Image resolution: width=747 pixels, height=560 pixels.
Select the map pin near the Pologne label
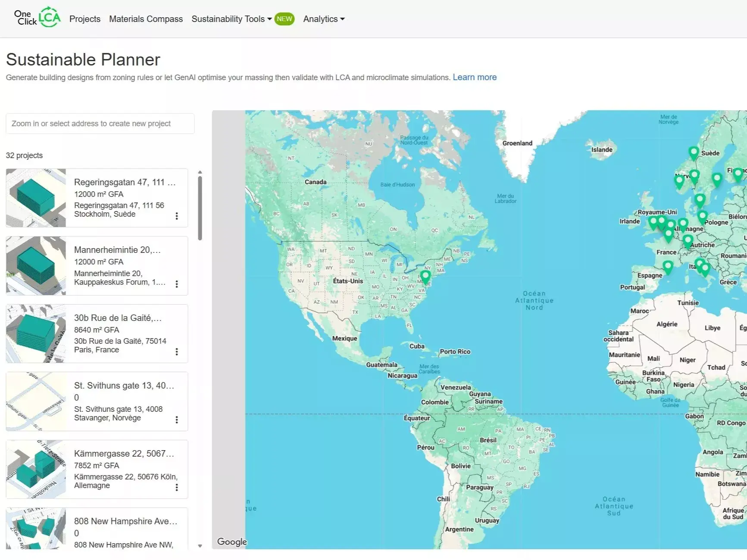[703, 217]
